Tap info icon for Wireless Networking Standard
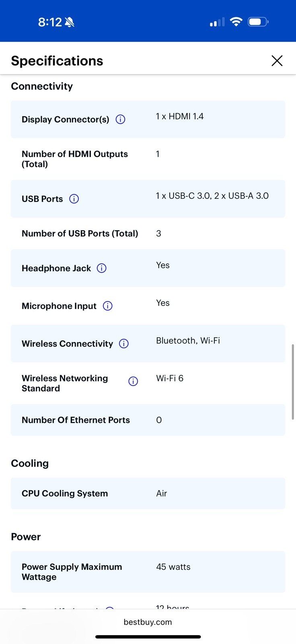This screenshot has width=296, height=644. point(133,381)
